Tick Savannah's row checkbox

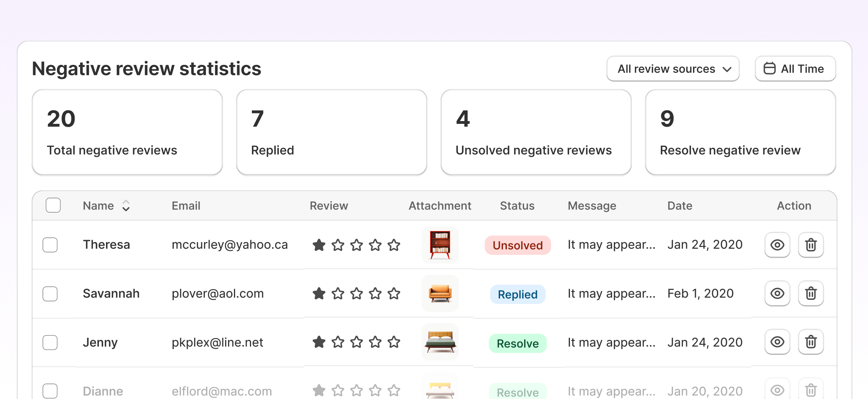coord(50,294)
